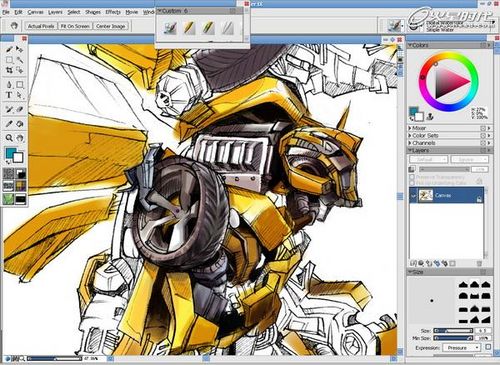Select the Selection Adjuster tool
This screenshot has width=500, height=365.
(x=20, y=70)
